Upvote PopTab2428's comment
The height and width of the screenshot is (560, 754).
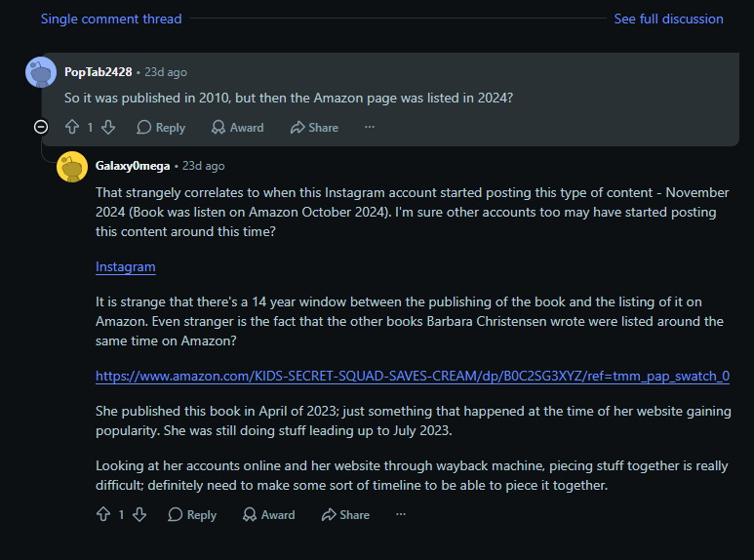point(72,127)
